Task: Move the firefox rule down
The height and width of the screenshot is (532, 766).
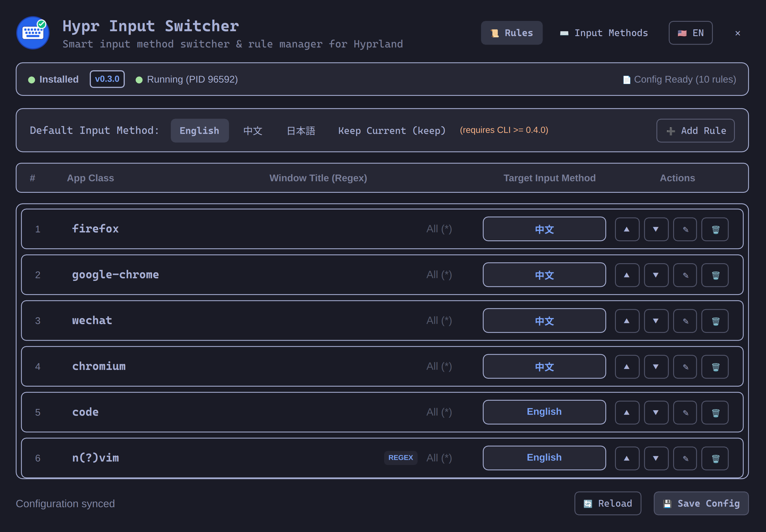Action: 656,229
